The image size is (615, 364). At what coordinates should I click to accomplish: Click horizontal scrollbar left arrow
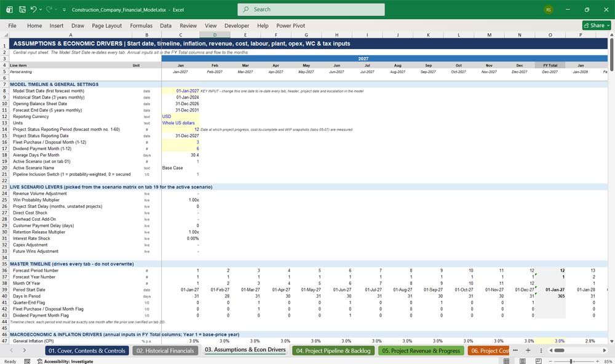coord(550,350)
